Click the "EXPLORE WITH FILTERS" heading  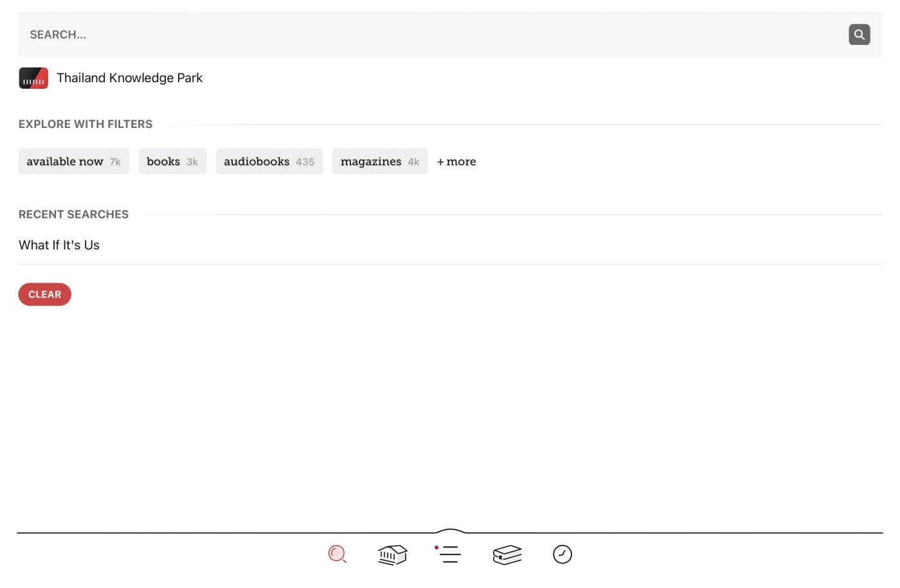(85, 125)
